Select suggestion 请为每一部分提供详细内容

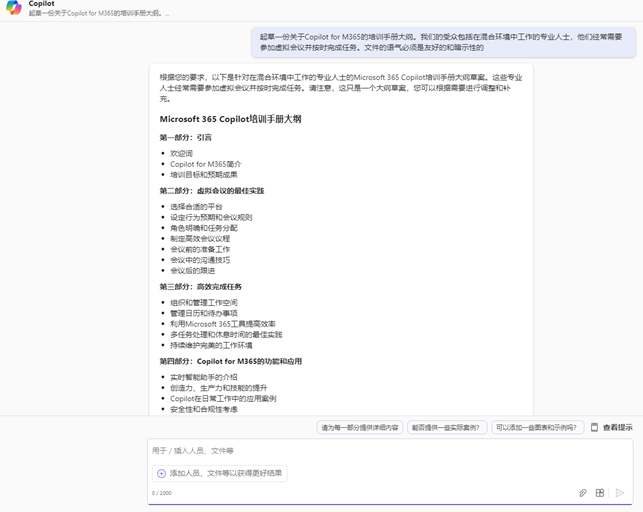coord(360,427)
